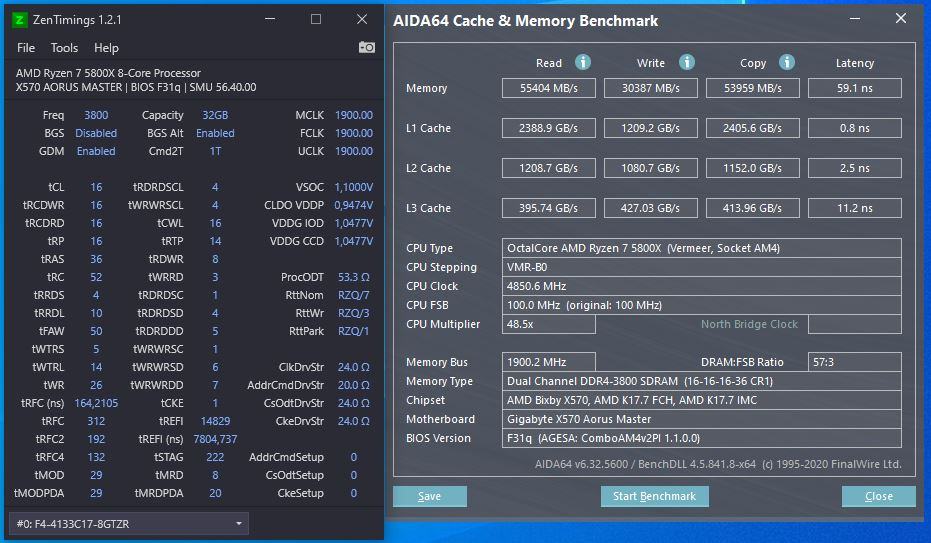Click the Memory Bus field 1900.2 MHz
931x543 pixels.
tap(549, 362)
